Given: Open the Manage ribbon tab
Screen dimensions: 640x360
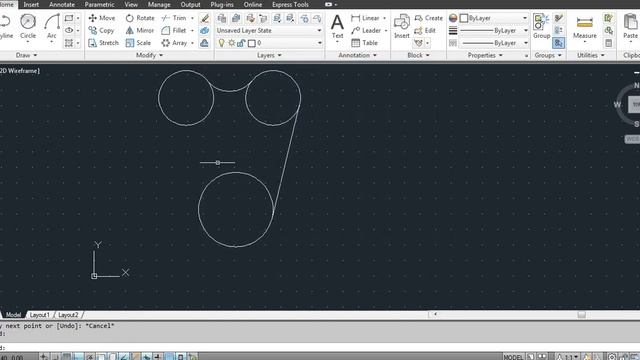Looking at the screenshot, I should 159,4.
